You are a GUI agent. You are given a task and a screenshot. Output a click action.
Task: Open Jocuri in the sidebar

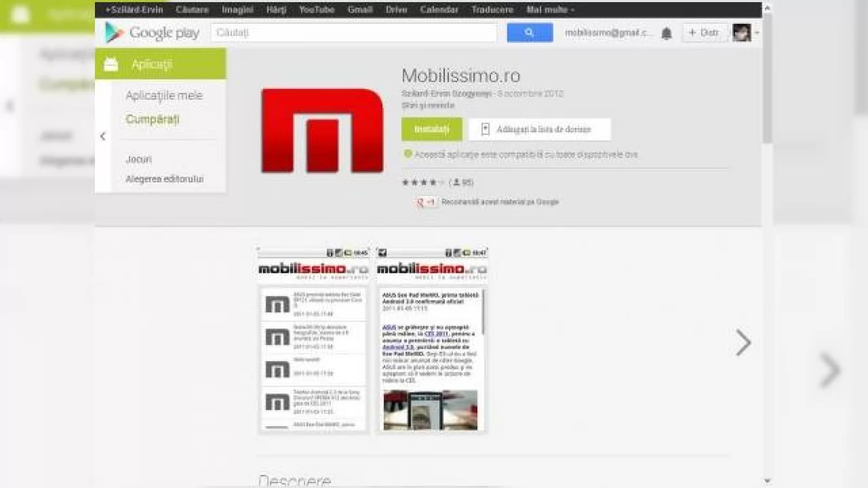[x=139, y=159]
